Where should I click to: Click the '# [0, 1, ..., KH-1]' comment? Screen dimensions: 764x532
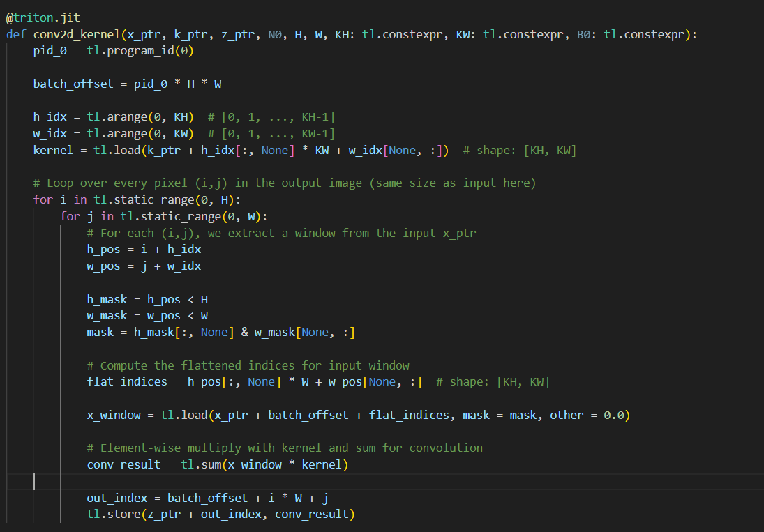271,117
